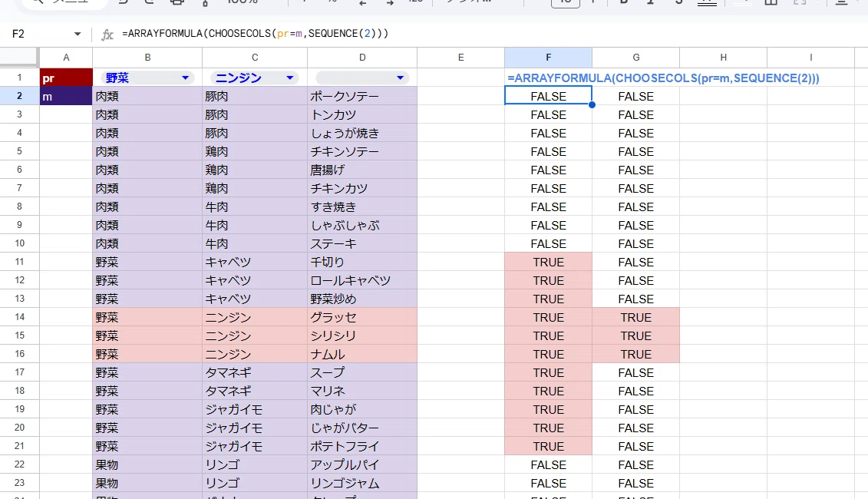The width and height of the screenshot is (868, 499).
Task: Select row 2 header
Action: tap(19, 96)
